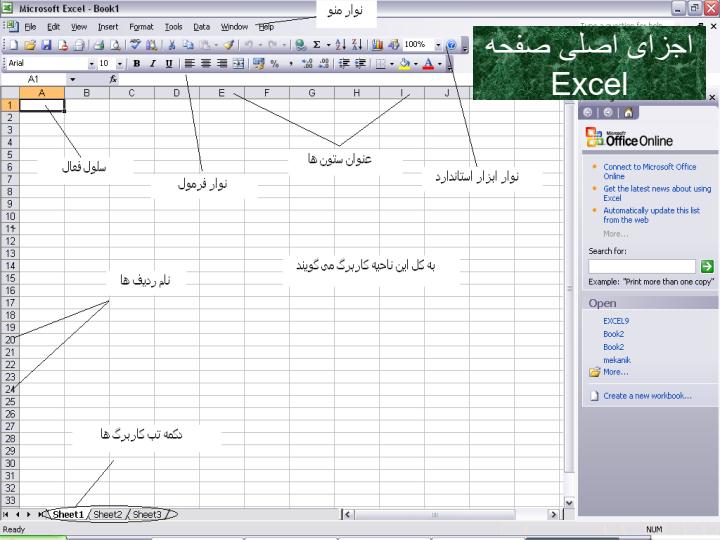This screenshot has height=540, width=720.
Task: Apply Comma style format
Action: (x=291, y=63)
